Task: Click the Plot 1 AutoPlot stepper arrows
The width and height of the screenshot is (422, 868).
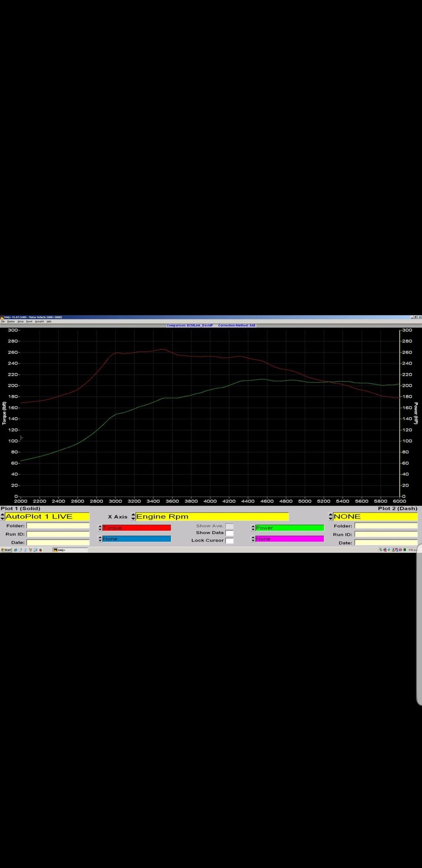Action: pos(3,516)
